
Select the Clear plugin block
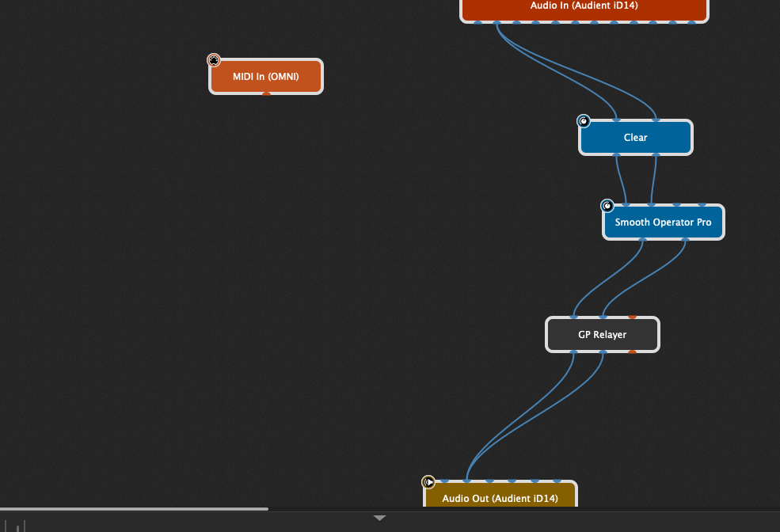(635, 138)
